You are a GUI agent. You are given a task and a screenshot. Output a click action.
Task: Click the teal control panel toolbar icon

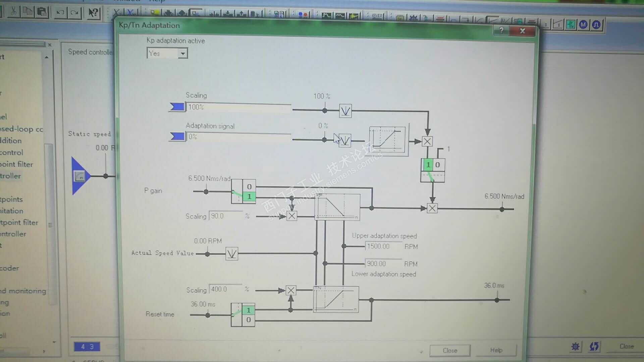point(570,24)
